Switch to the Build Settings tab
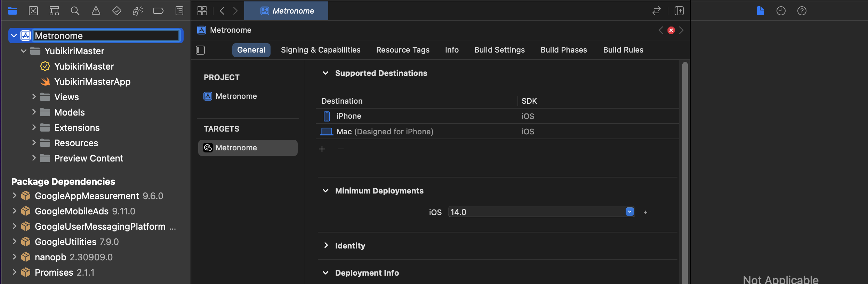 [x=499, y=50]
